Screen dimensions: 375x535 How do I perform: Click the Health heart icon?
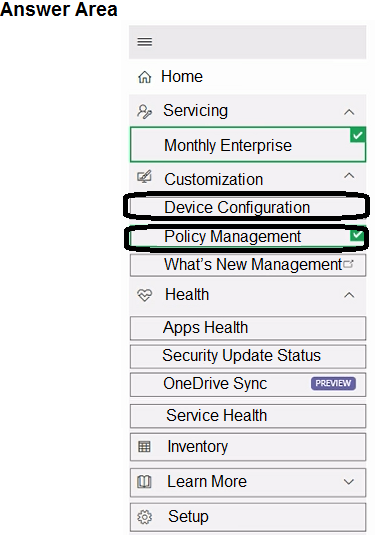[144, 295]
